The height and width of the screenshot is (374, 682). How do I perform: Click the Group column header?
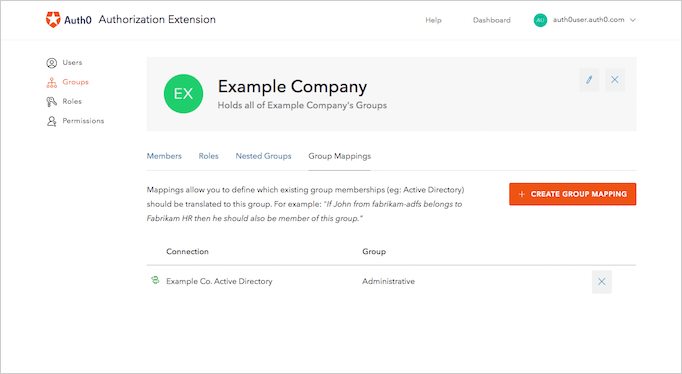click(374, 251)
